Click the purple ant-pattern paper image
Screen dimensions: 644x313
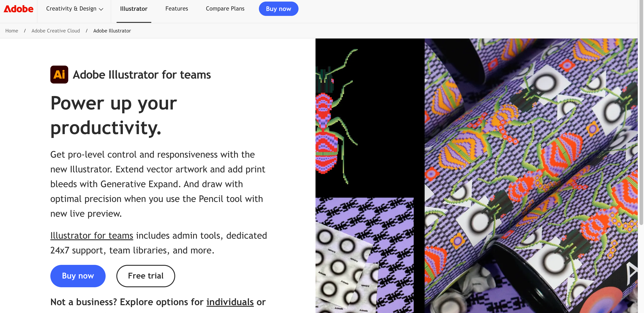tap(365, 255)
